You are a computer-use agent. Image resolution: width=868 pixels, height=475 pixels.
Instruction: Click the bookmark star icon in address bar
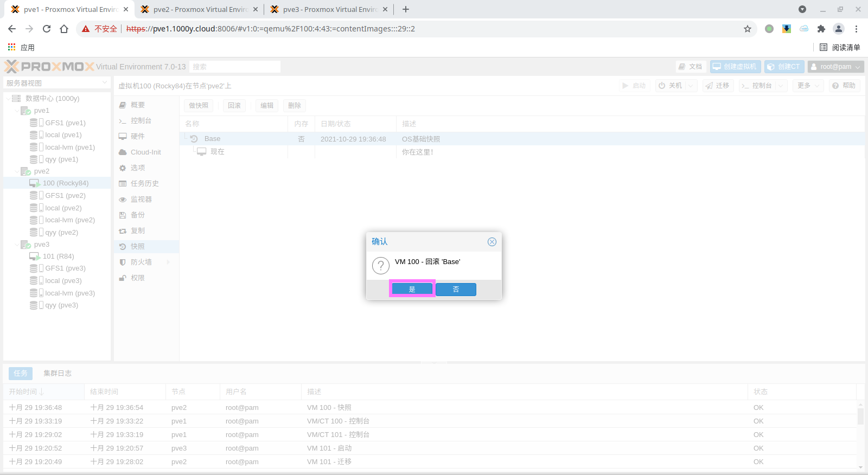click(748, 29)
